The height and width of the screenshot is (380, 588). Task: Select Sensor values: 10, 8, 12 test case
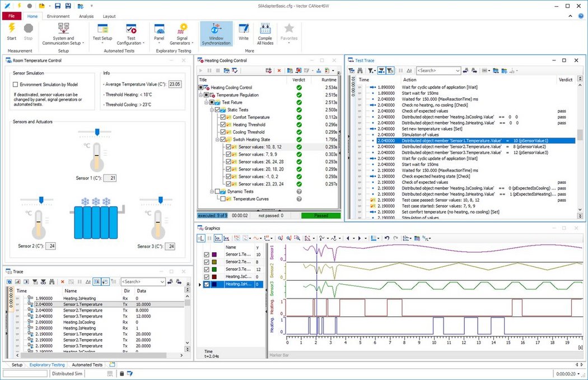[x=260, y=147]
